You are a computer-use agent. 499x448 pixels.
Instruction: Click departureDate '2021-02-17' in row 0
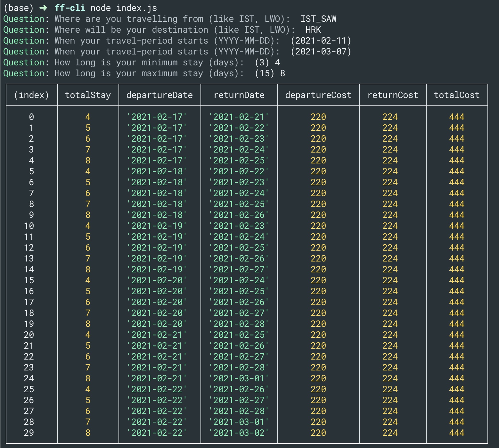pyautogui.click(x=157, y=117)
